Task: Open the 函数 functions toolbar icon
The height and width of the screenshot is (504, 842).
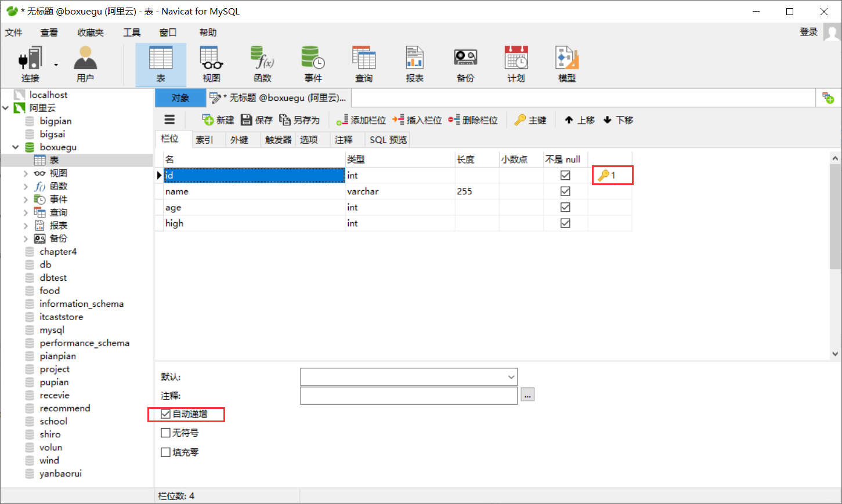Action: 262,64
